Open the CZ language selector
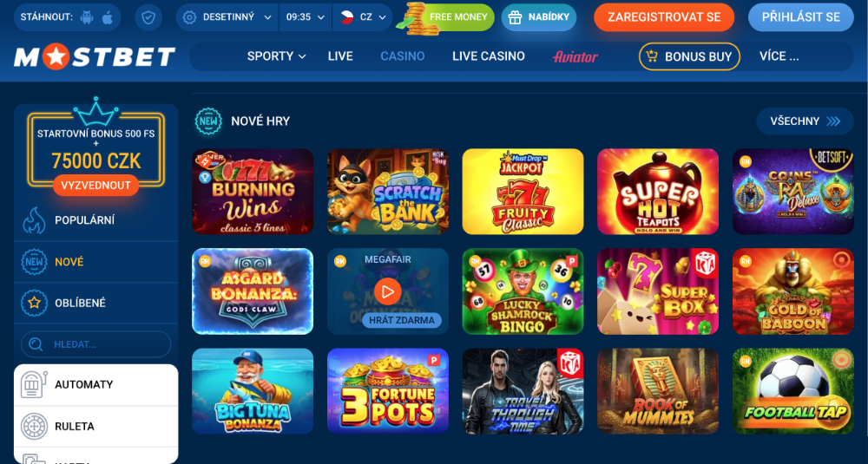The width and height of the screenshot is (868, 464). point(363,17)
